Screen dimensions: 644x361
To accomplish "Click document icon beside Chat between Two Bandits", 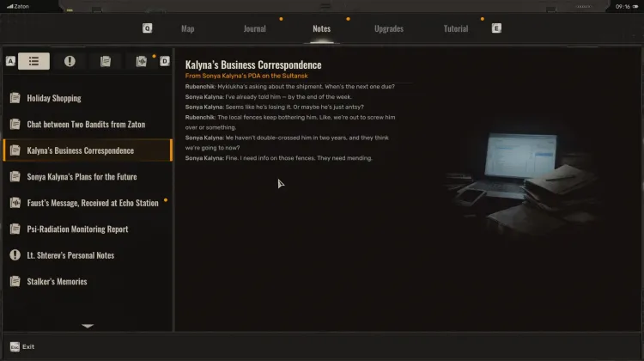I will click(x=15, y=124).
